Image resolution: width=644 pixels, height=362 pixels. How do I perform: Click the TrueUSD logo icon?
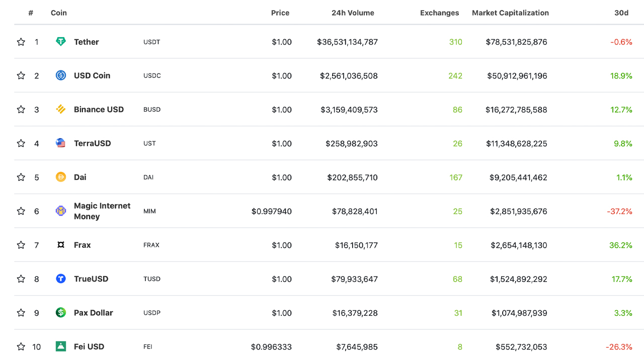click(x=61, y=279)
